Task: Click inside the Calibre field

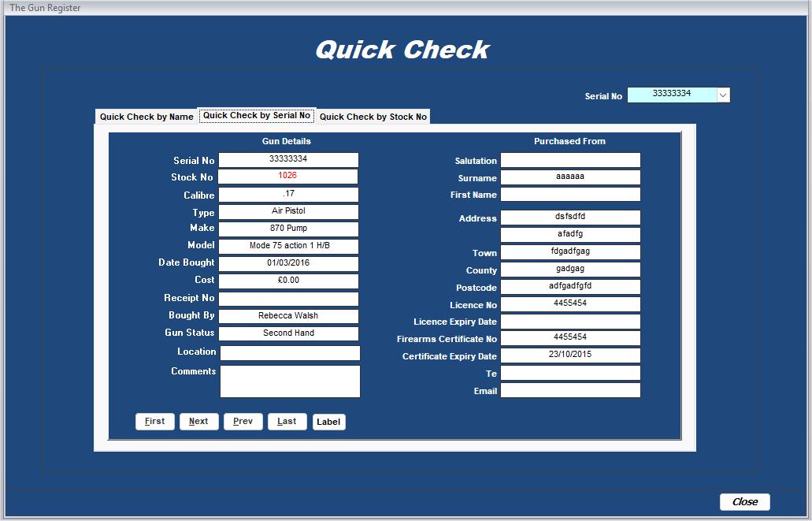Action: click(x=289, y=194)
